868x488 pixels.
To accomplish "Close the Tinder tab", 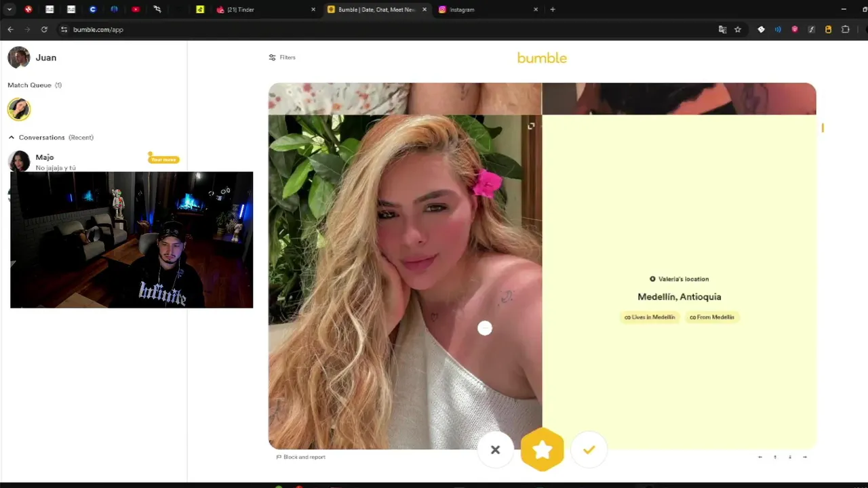I will click(313, 9).
